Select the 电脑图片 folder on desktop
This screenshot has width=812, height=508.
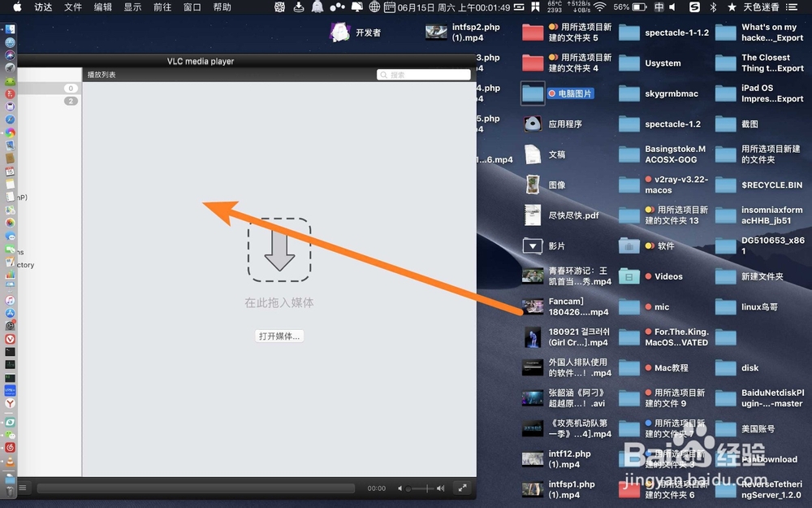pyautogui.click(x=557, y=93)
